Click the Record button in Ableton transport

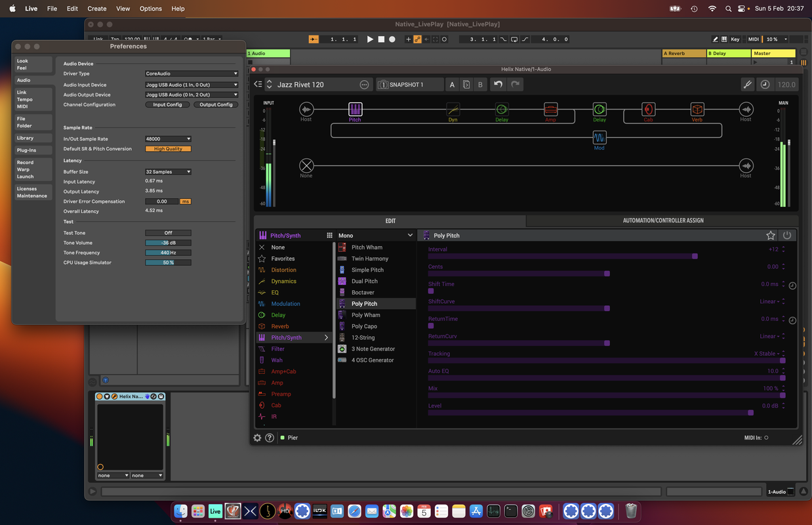pyautogui.click(x=392, y=39)
